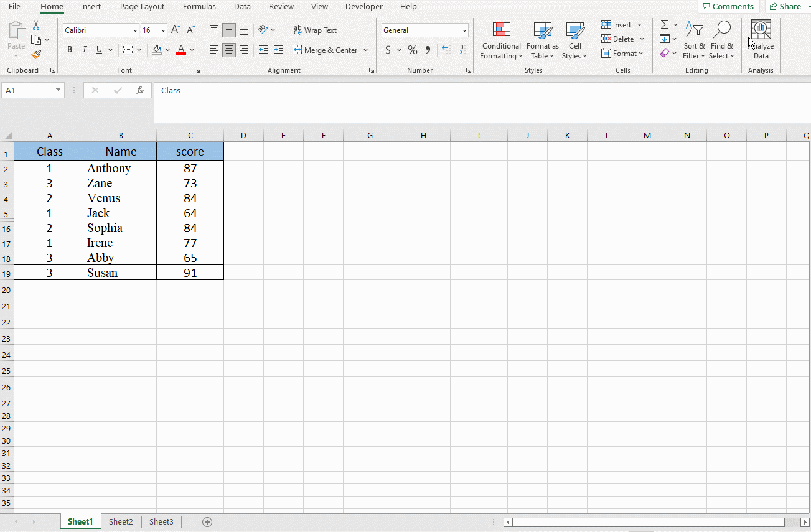Select the Sheet2 tab

click(120, 521)
